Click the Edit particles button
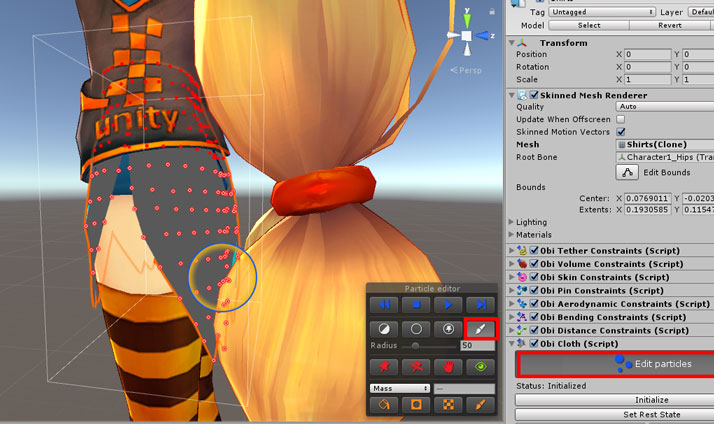This screenshot has height=424, width=714. point(617,364)
